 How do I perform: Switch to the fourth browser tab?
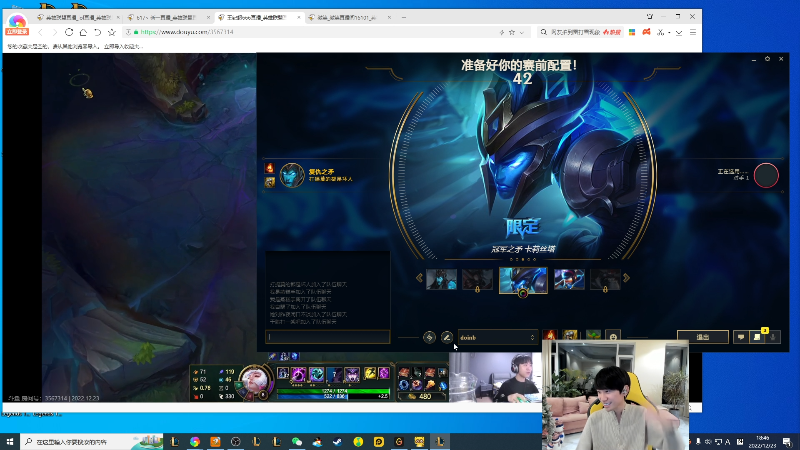coord(349,17)
